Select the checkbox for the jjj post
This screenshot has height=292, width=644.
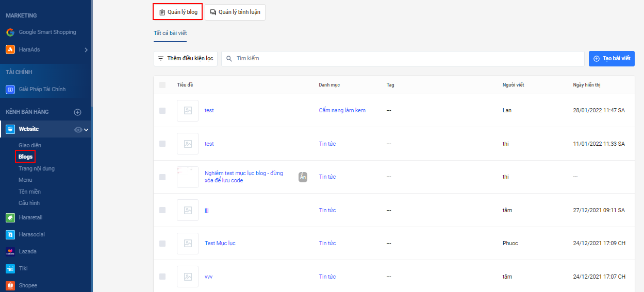click(162, 210)
